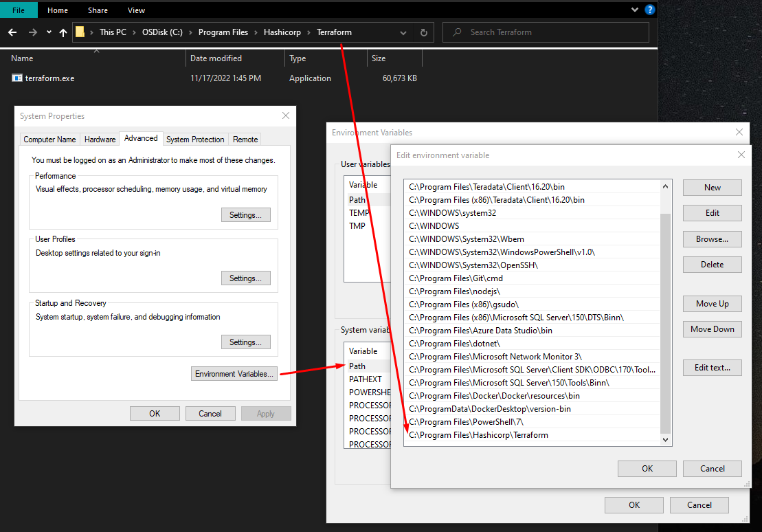Expand chevron after This PC breadcrumb
The image size is (762, 532).
[134, 32]
